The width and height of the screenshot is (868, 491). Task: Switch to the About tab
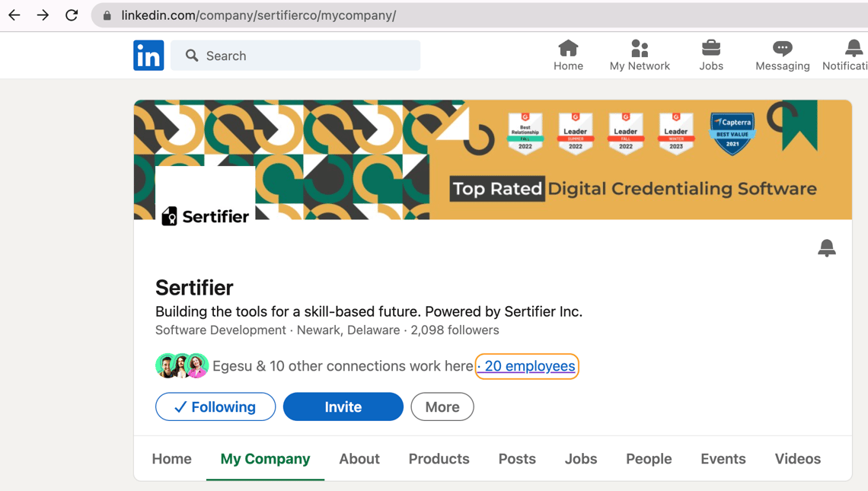(359, 458)
